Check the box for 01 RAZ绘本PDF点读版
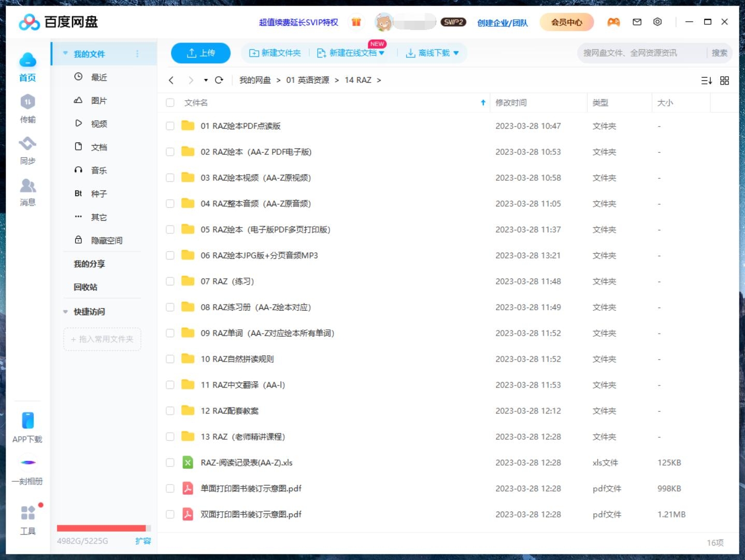The width and height of the screenshot is (745, 560). tap(170, 125)
